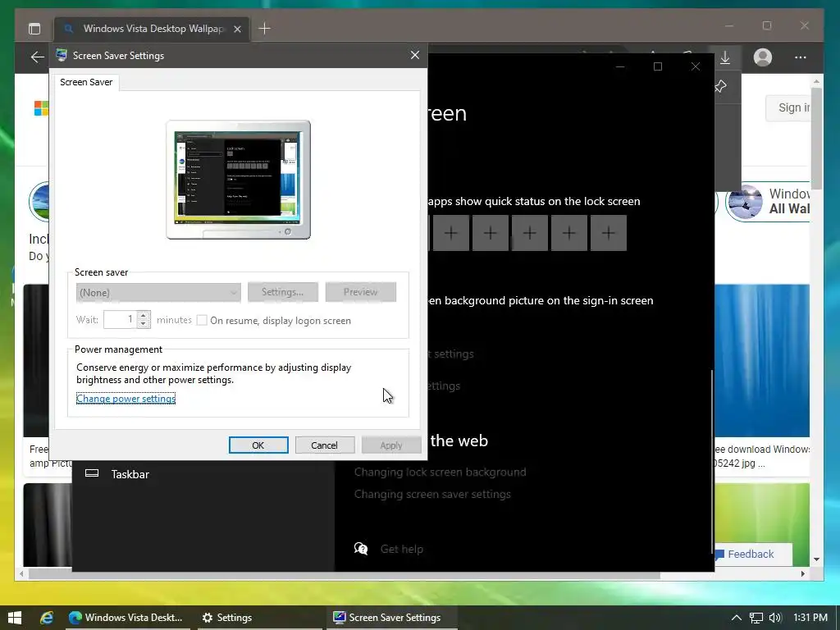The image size is (840, 630).
Task: Add fourth visible quick status app
Action: tap(569, 232)
